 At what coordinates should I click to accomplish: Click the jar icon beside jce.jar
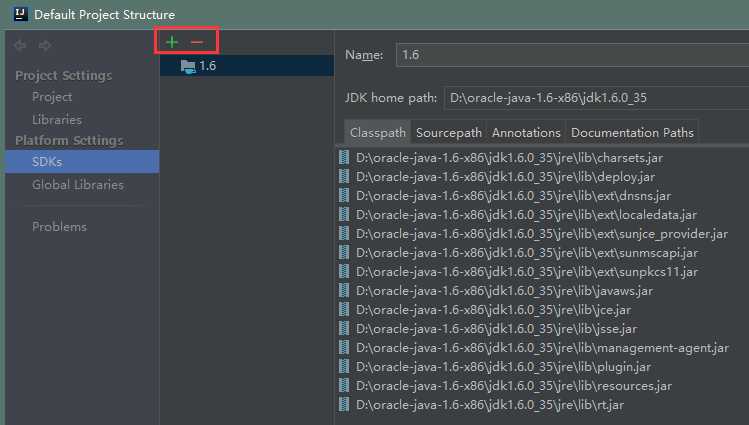(344, 309)
